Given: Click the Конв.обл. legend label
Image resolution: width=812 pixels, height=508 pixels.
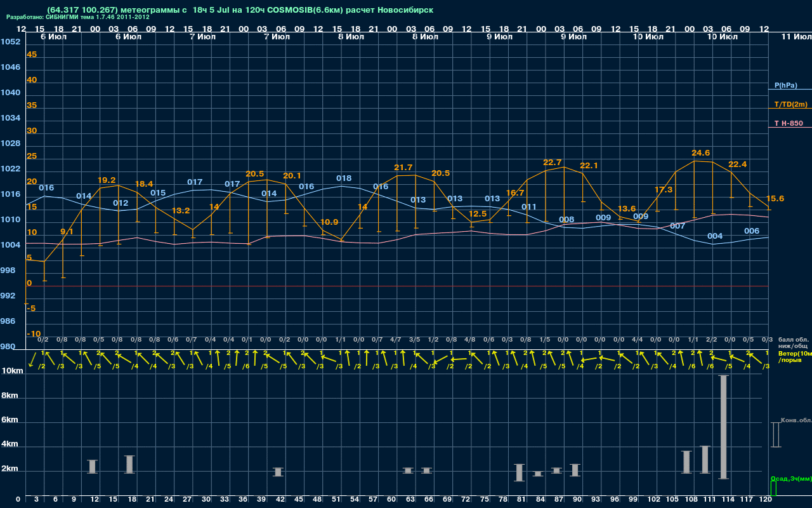Looking at the screenshot, I should 796,420.
